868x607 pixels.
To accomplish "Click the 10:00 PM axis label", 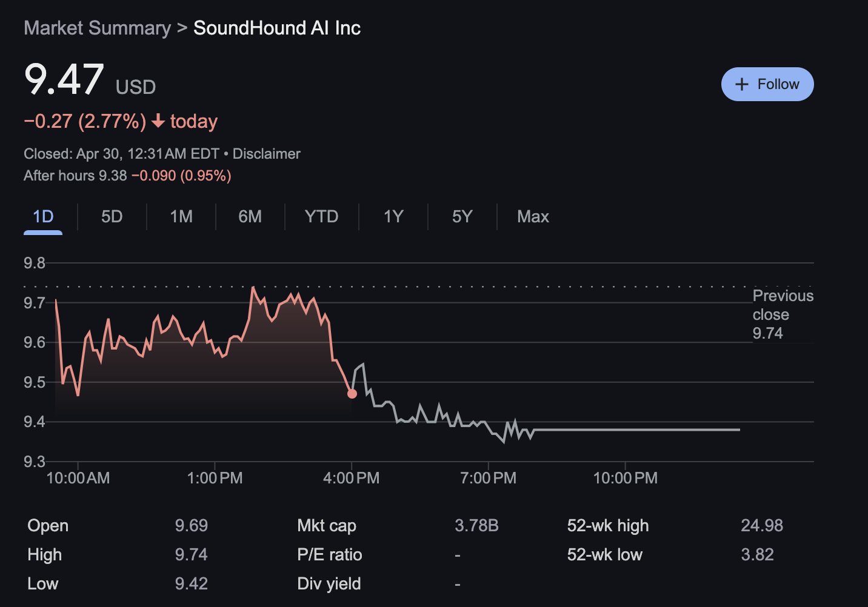I will 626,478.
